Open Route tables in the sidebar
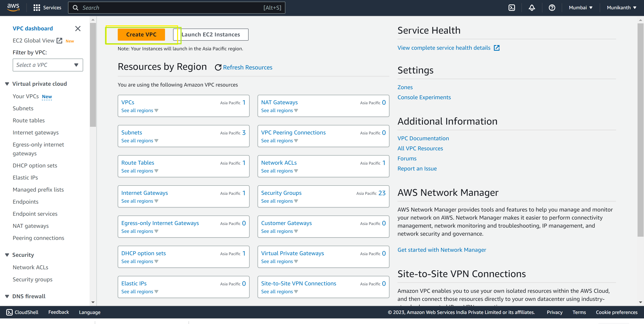 coord(29,121)
